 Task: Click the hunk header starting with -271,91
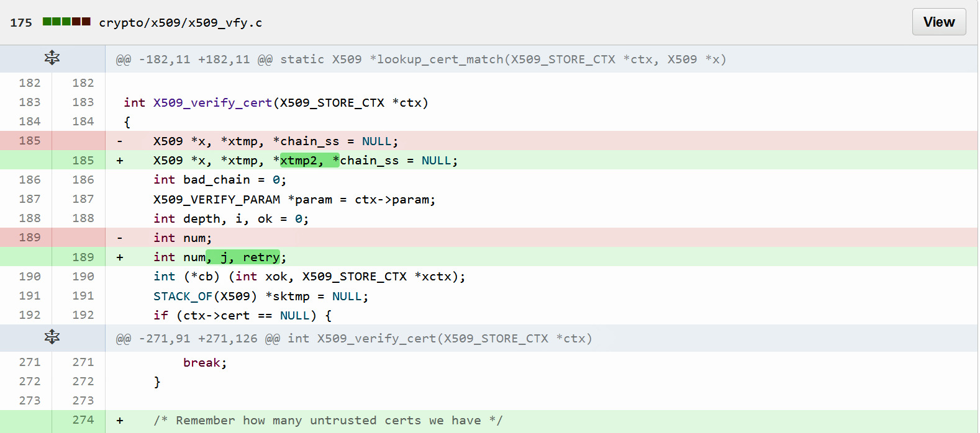(353, 339)
